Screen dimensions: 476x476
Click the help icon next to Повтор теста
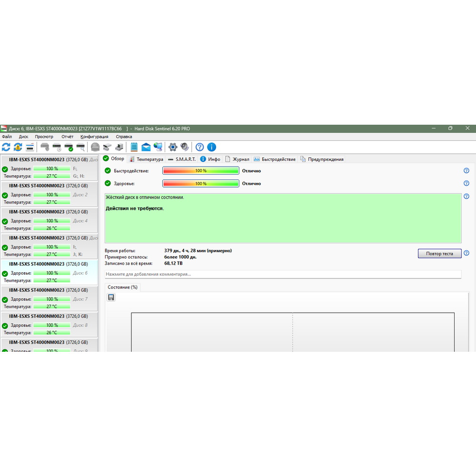[466, 253]
